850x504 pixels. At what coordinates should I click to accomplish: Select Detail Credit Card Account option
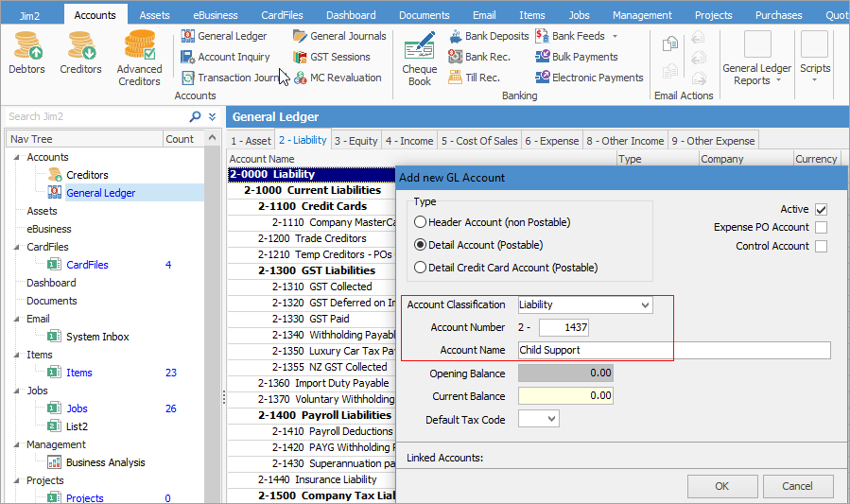[421, 268]
